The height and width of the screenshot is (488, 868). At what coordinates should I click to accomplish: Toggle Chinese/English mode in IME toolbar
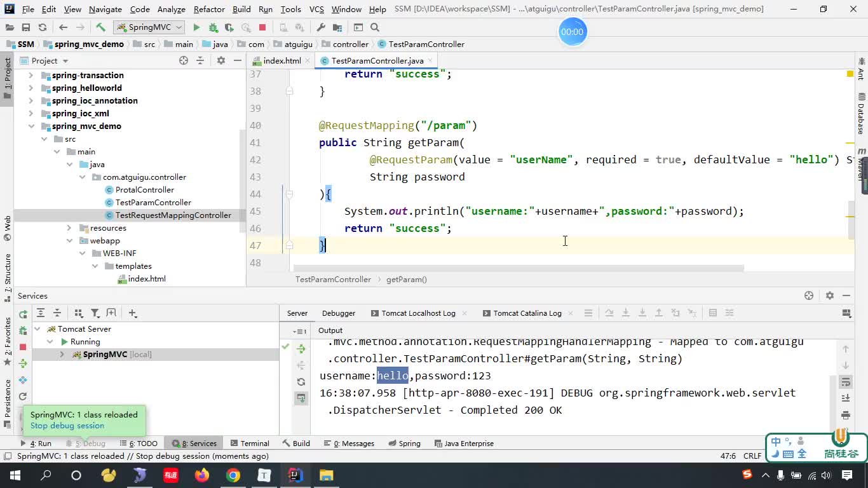(x=776, y=441)
